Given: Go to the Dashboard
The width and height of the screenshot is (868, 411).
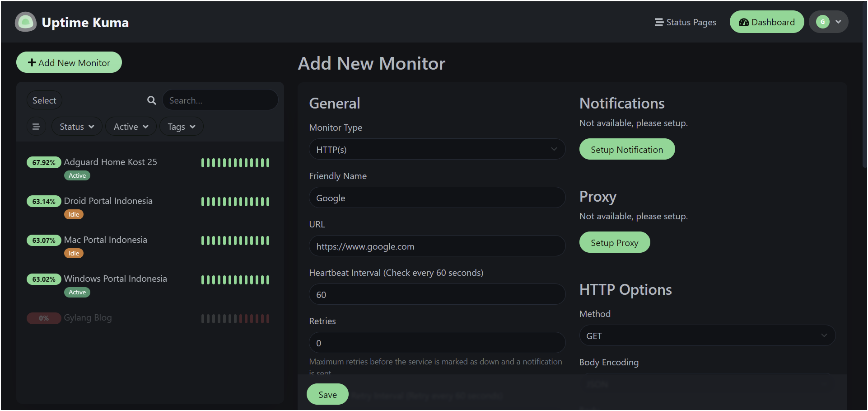Looking at the screenshot, I should (x=767, y=22).
